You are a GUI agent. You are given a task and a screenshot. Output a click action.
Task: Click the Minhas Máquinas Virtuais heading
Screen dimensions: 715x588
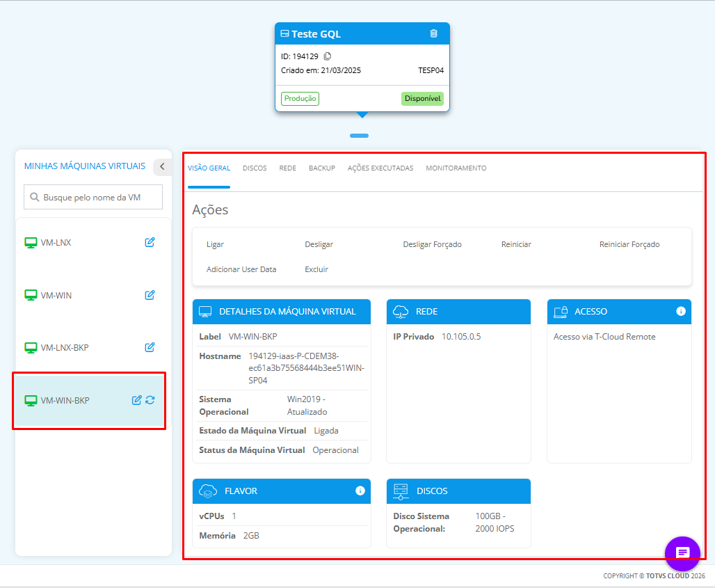(x=85, y=166)
